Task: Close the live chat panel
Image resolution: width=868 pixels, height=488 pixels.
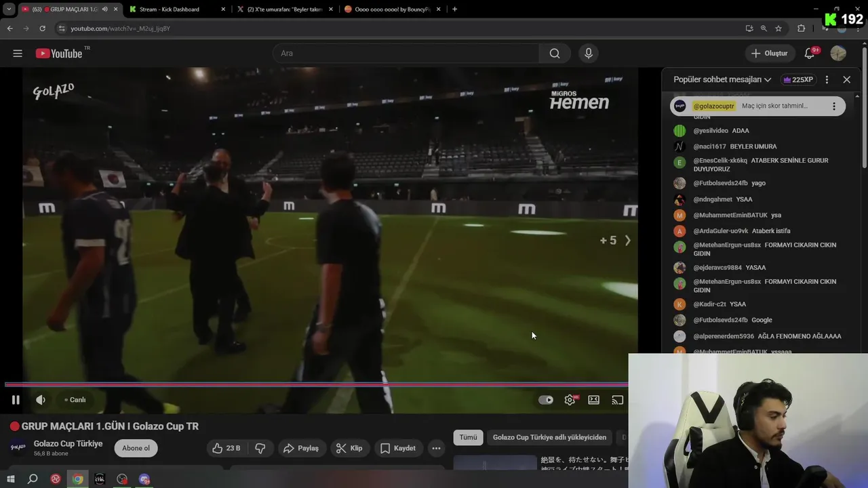Action: point(847,79)
